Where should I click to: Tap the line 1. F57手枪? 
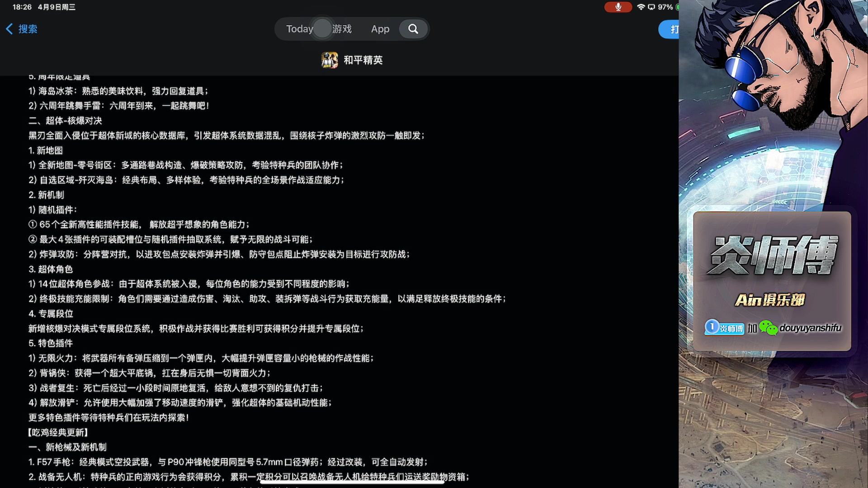228,462
